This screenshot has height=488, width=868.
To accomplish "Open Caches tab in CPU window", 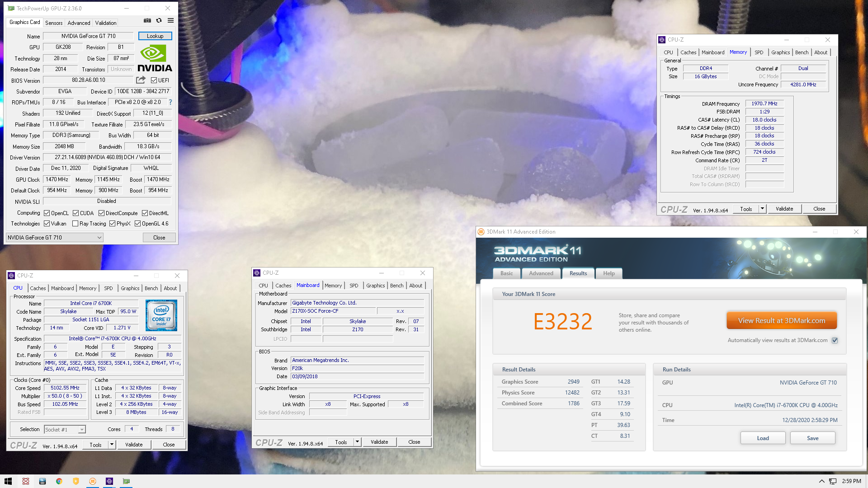I will [38, 288].
